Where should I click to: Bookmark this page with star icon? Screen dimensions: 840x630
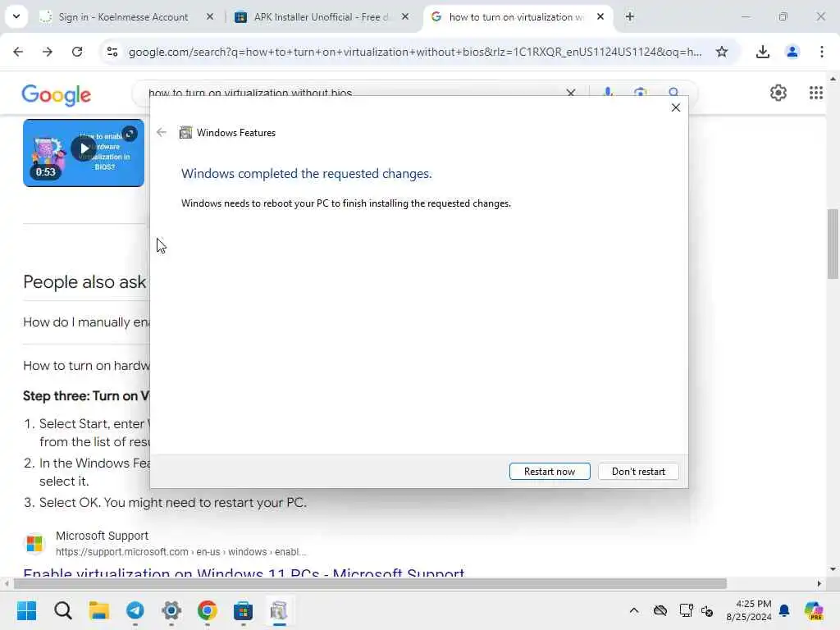(722, 52)
